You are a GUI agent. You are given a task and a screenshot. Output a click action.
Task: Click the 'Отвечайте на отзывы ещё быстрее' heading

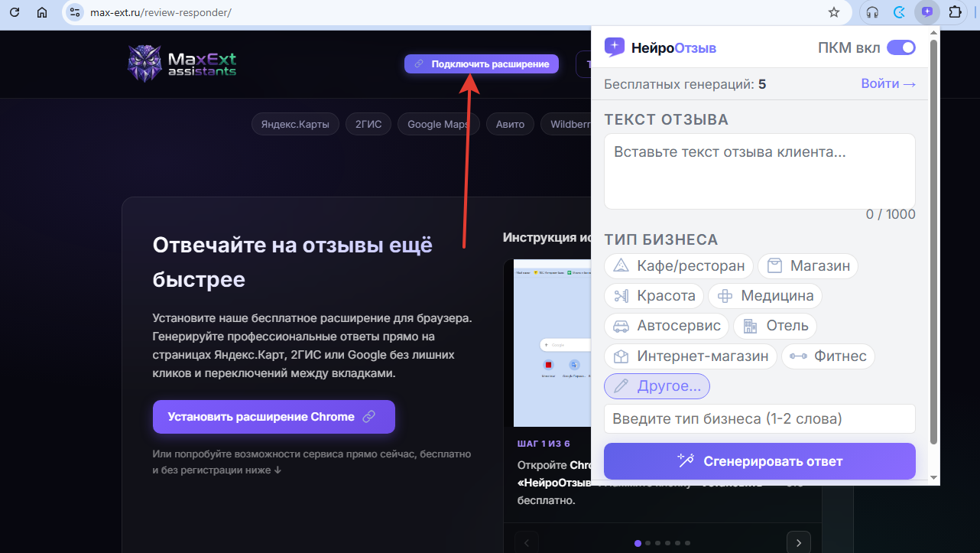pyautogui.click(x=293, y=262)
